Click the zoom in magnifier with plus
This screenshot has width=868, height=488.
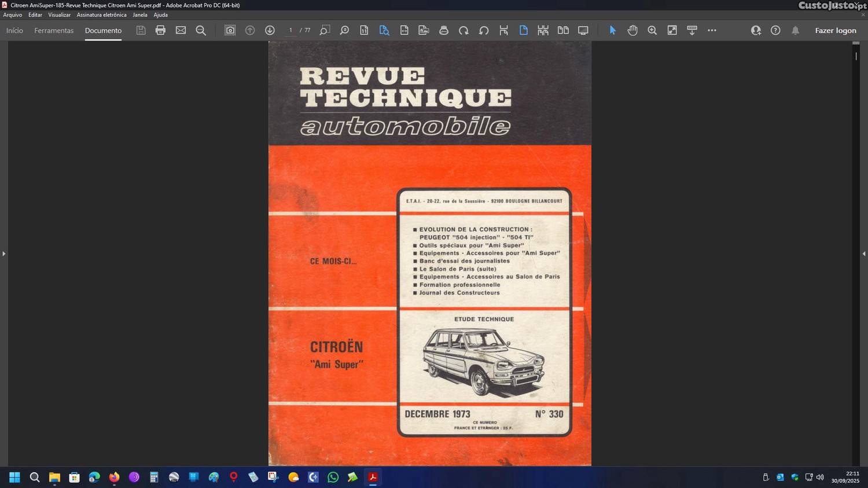(652, 30)
